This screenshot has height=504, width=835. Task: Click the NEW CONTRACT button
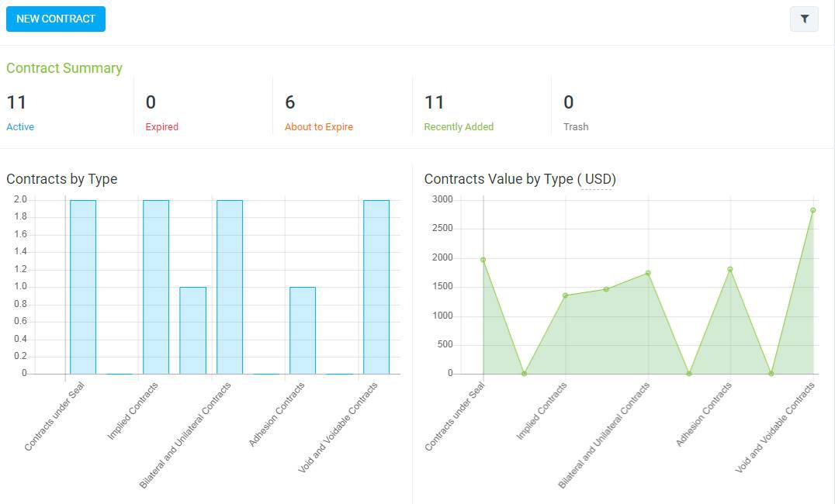coord(55,19)
